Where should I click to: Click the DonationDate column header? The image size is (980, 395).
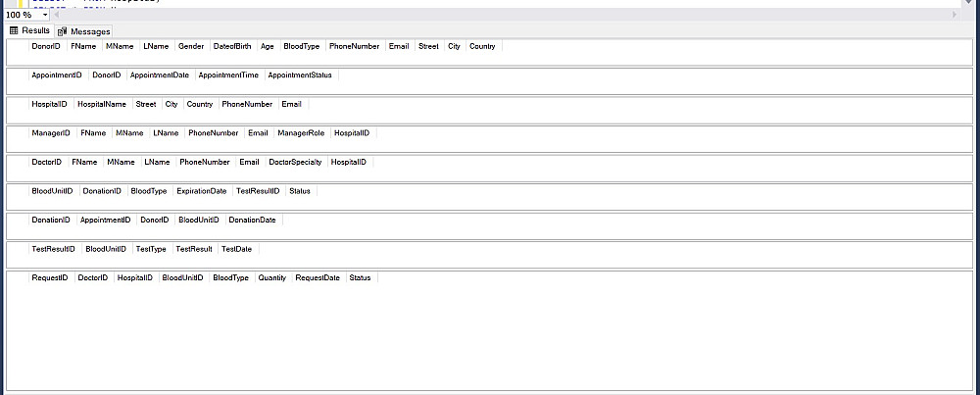[x=252, y=220]
